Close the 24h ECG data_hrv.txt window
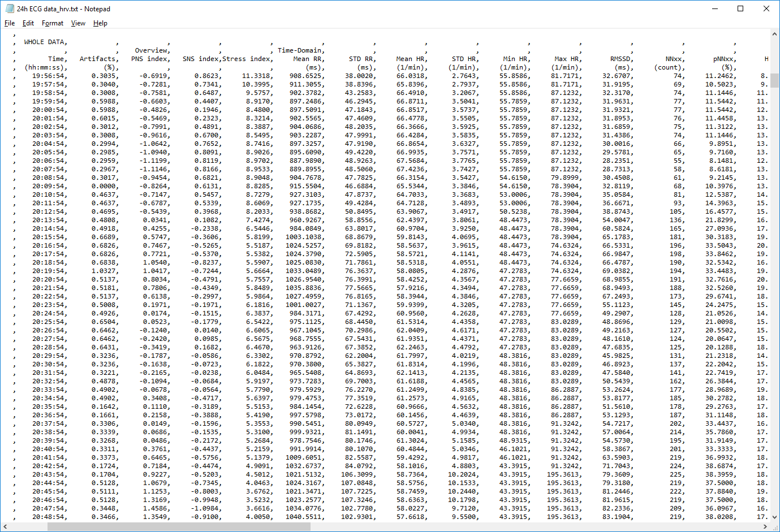The image size is (780, 532). 766,8
